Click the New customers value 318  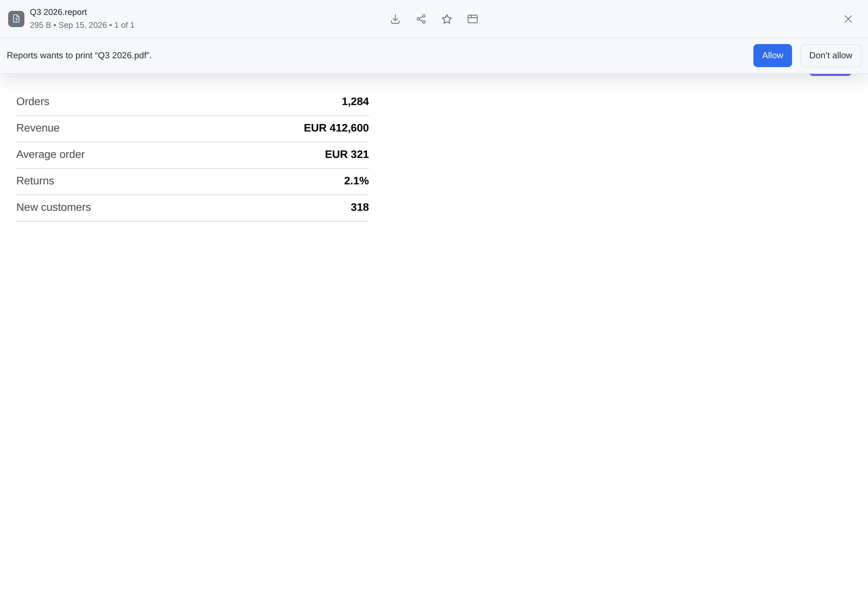(359, 207)
